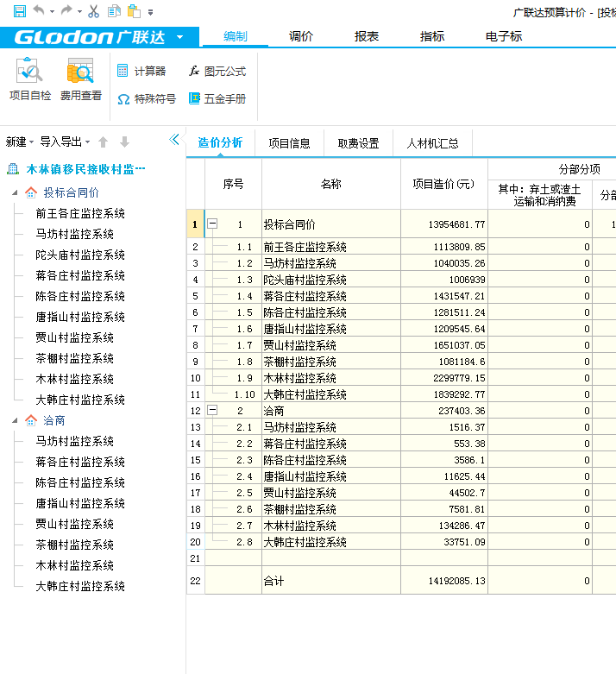616x674 pixels.
Task: Click cell value 2299779.15
Action: [444, 378]
